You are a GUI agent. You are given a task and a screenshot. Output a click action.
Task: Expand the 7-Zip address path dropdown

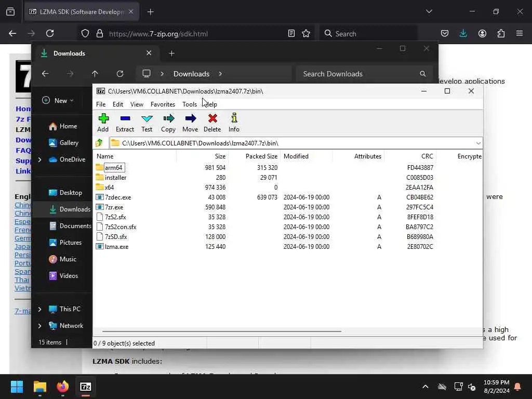478,143
